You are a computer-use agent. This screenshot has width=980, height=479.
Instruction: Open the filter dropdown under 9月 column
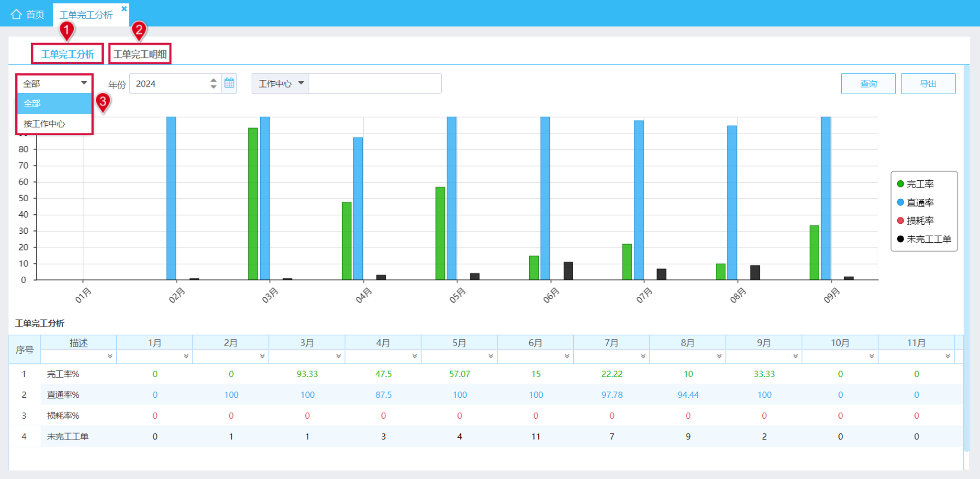point(795,356)
